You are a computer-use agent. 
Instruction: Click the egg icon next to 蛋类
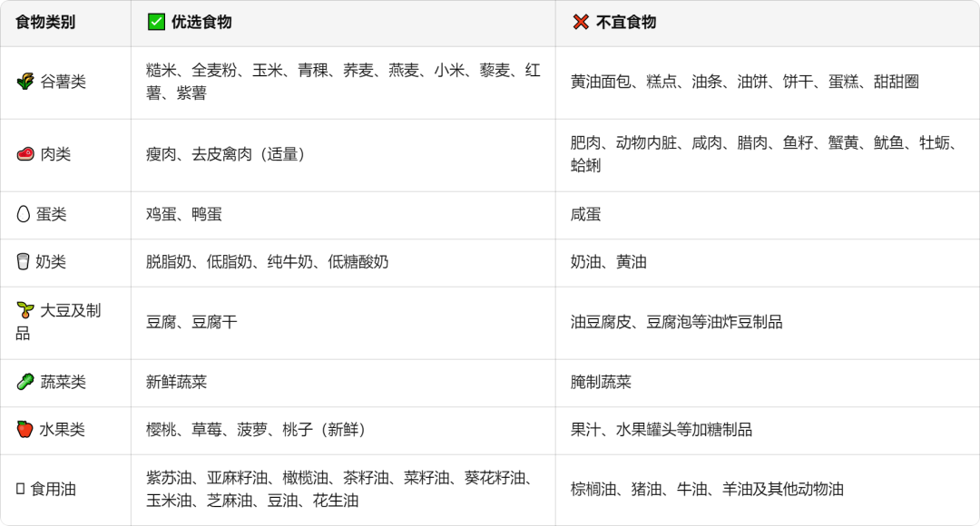pos(23,214)
